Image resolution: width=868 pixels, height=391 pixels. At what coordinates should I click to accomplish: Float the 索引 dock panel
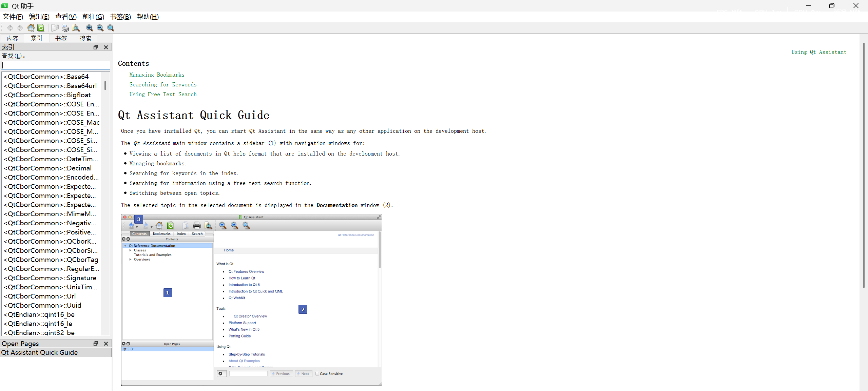click(x=96, y=47)
